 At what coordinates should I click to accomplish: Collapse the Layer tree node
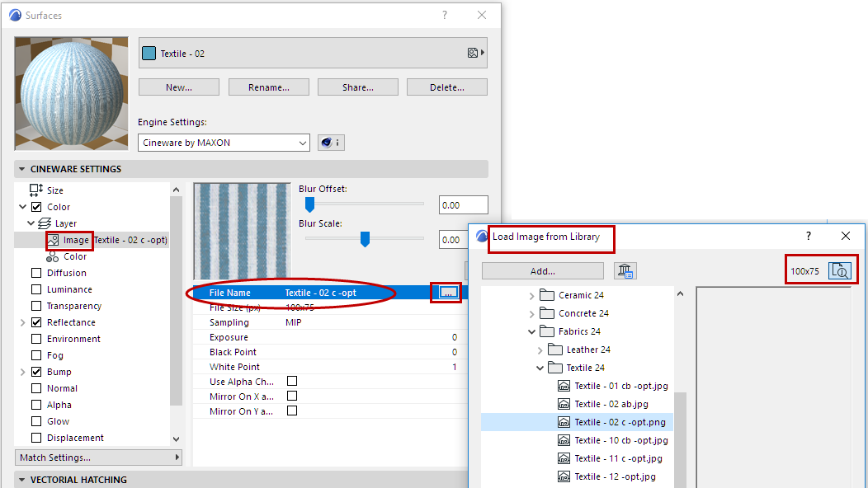[x=31, y=223]
